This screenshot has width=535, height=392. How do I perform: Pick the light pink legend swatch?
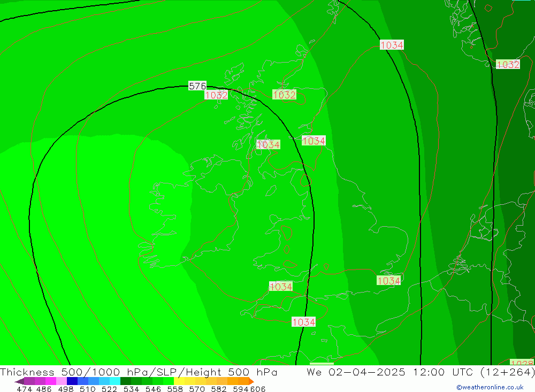[62, 381]
